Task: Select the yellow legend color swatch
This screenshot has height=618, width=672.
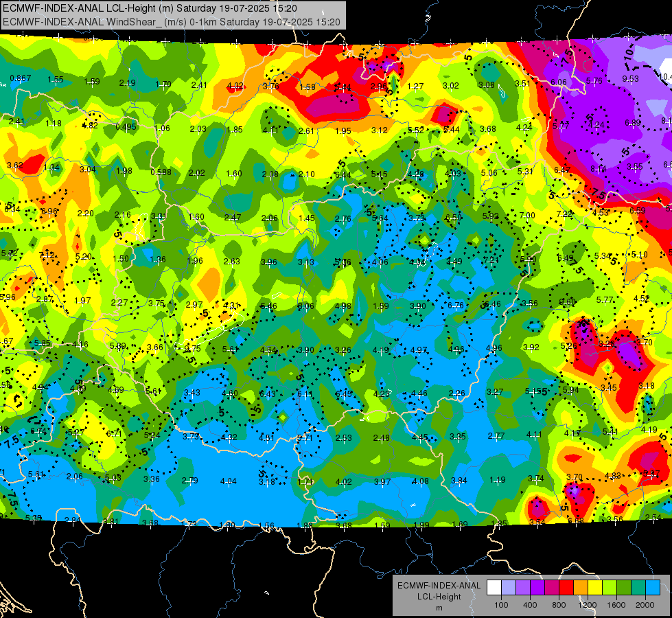Action: pos(595,588)
